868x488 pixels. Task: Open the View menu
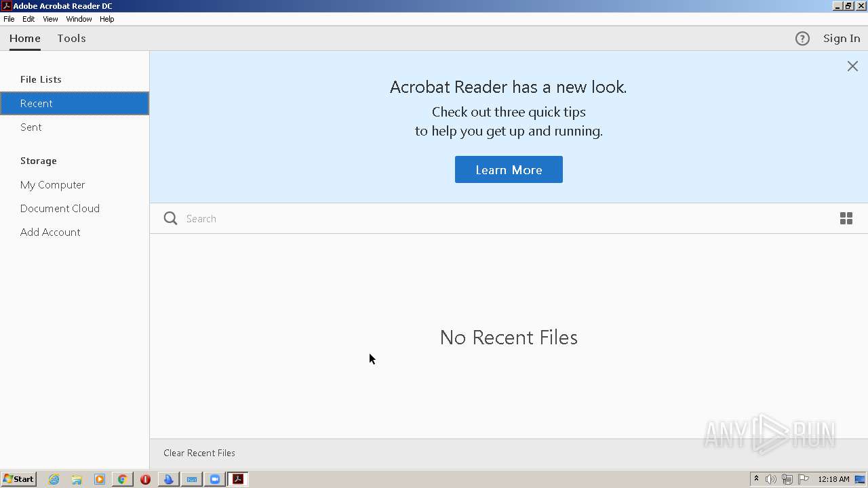click(x=50, y=19)
